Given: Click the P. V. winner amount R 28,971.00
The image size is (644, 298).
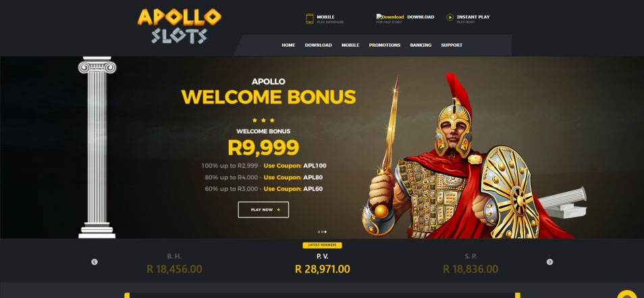Looking at the screenshot, I should 323,269.
